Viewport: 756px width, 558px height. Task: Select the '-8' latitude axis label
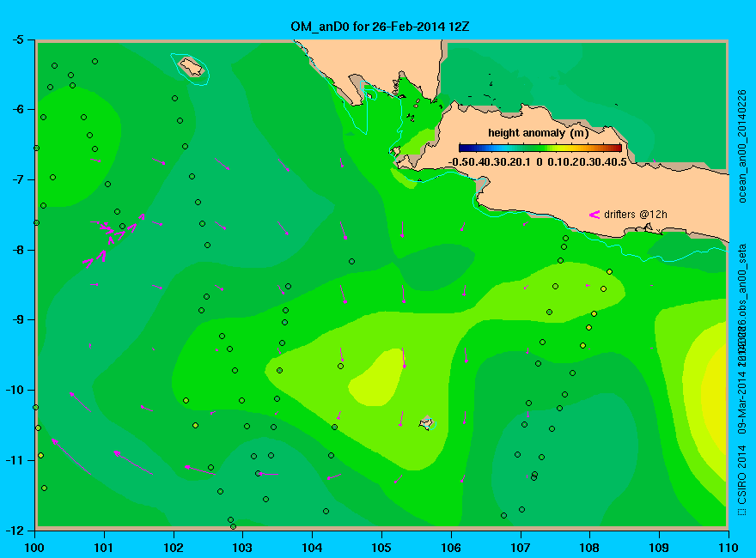tap(17, 250)
